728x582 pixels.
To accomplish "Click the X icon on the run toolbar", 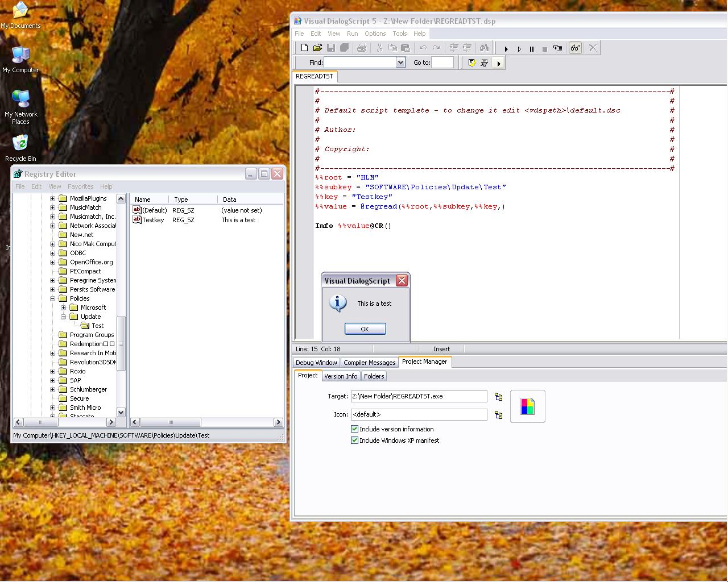I will (x=593, y=48).
